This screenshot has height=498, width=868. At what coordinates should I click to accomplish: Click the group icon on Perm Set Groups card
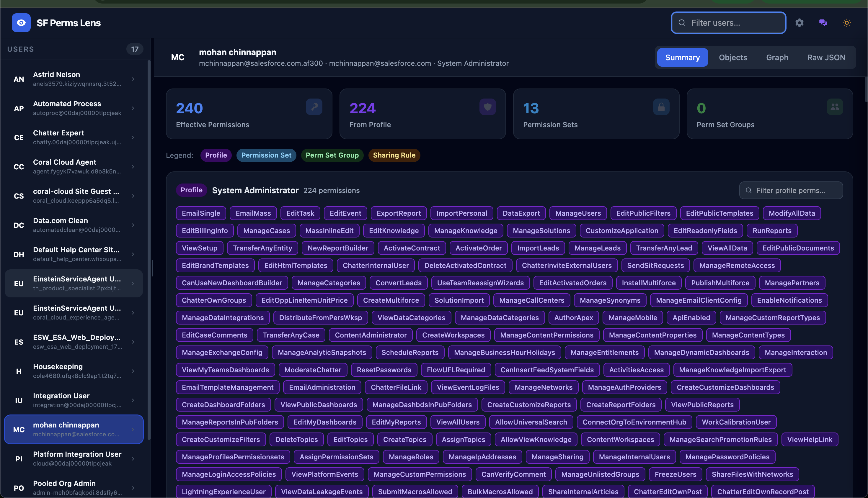point(834,107)
